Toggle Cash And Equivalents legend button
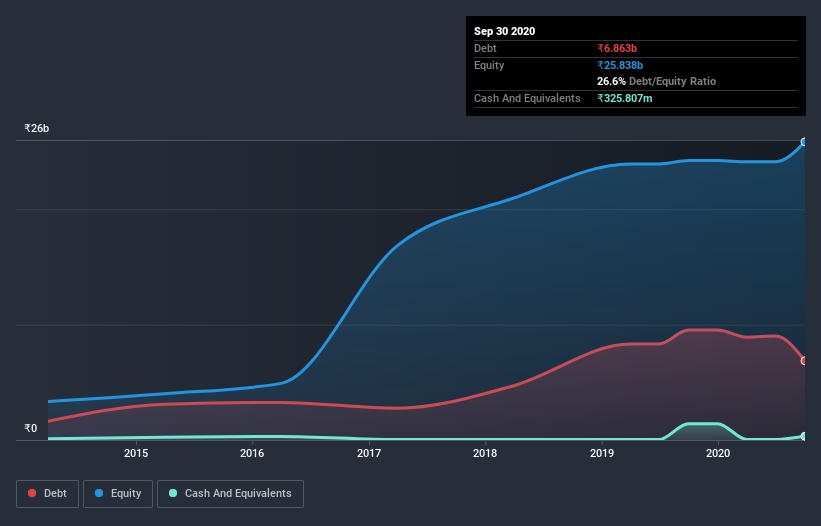This screenshot has width=821, height=526. pos(230,494)
